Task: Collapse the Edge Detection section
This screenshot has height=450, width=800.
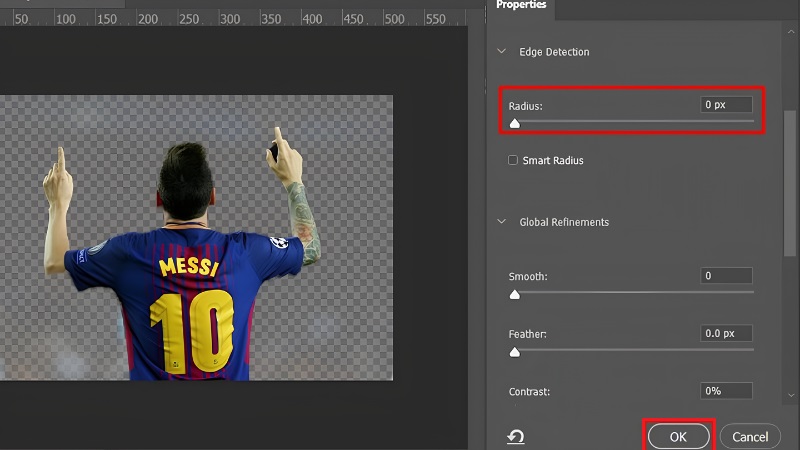Action: click(502, 52)
